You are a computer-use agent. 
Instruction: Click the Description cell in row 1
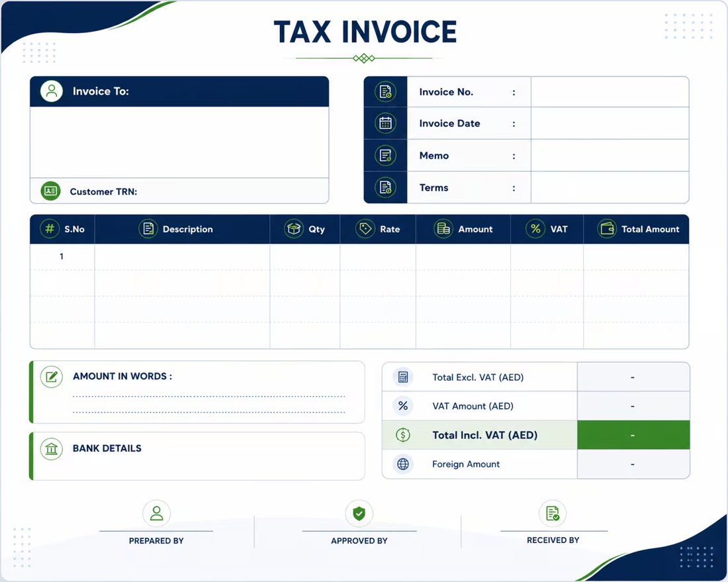(x=182, y=257)
